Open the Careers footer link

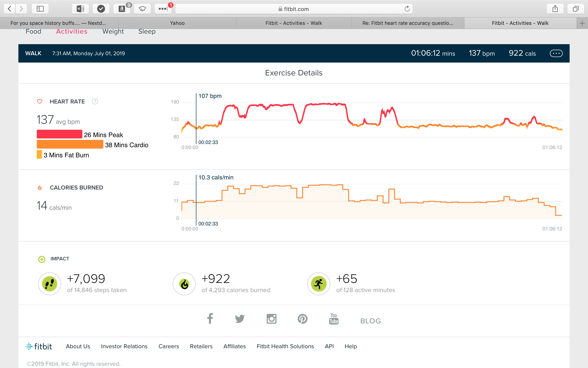click(x=169, y=346)
